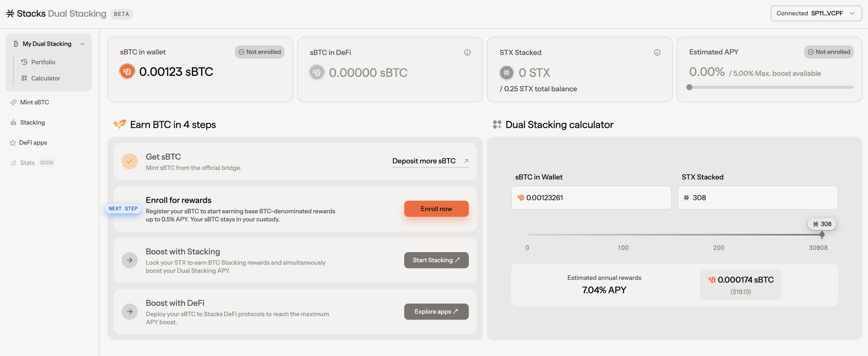Click the orange sBTC coin icon in wallet card

click(x=127, y=71)
